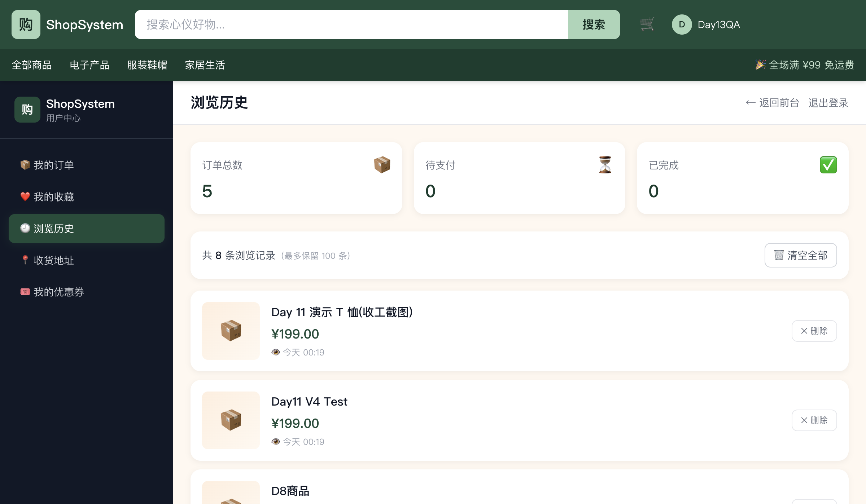866x504 pixels.
Task: Click the eye icon under Day11 V4 Test
Action: point(276,442)
